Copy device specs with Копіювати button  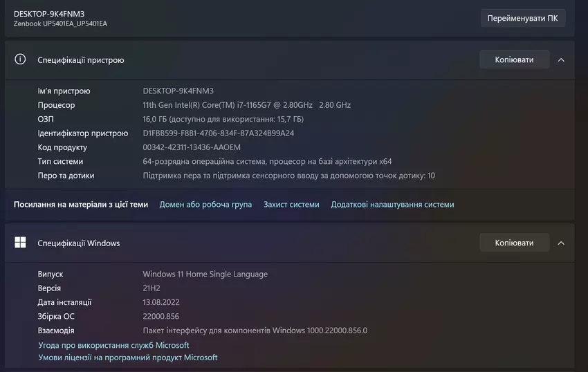point(514,59)
